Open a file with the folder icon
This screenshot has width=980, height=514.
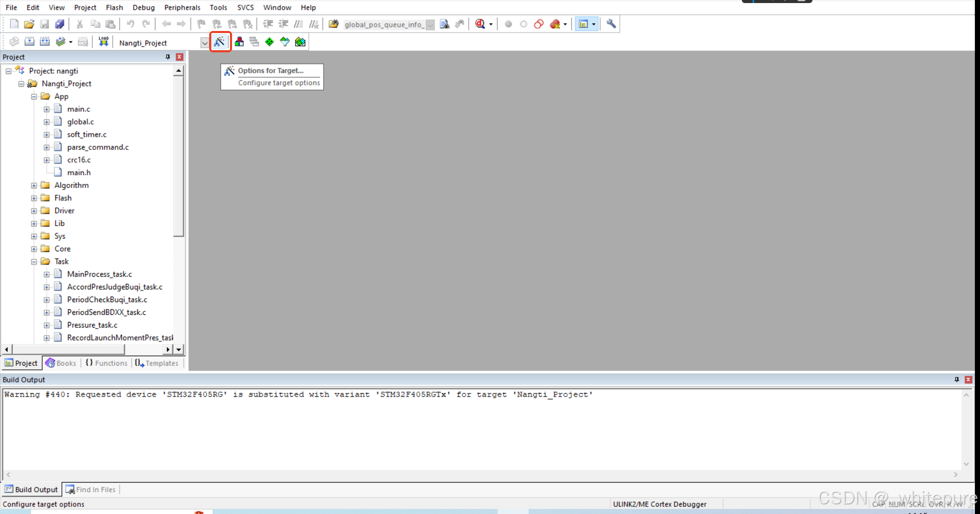[x=29, y=24]
